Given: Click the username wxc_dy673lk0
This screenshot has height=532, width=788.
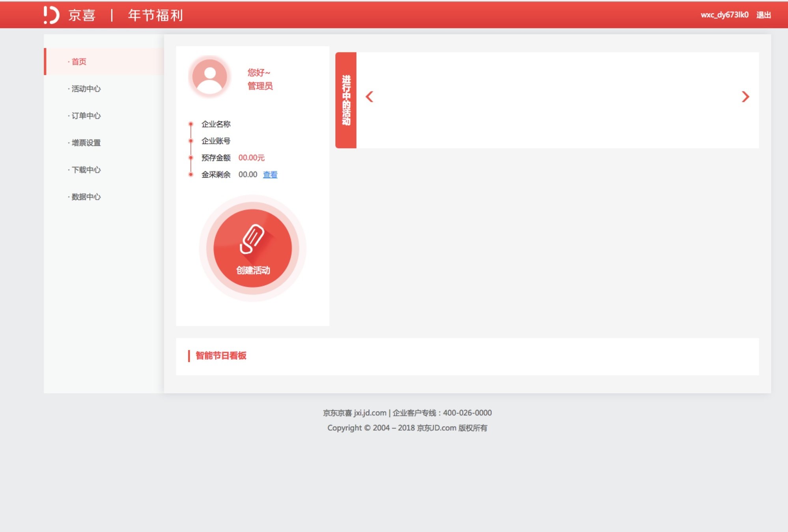Looking at the screenshot, I should 725,15.
